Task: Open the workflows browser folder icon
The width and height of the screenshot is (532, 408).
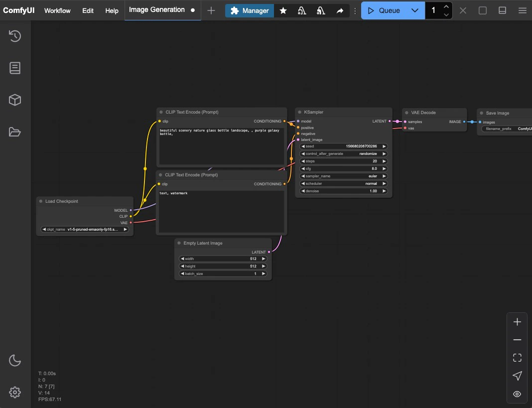Action: [x=14, y=132]
